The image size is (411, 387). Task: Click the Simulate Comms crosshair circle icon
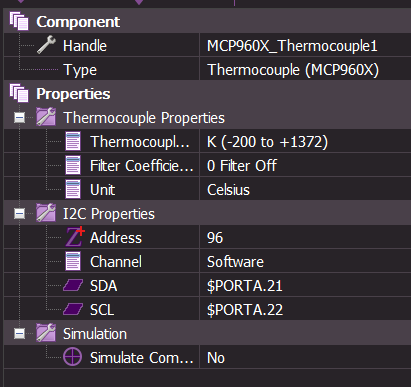(72, 357)
